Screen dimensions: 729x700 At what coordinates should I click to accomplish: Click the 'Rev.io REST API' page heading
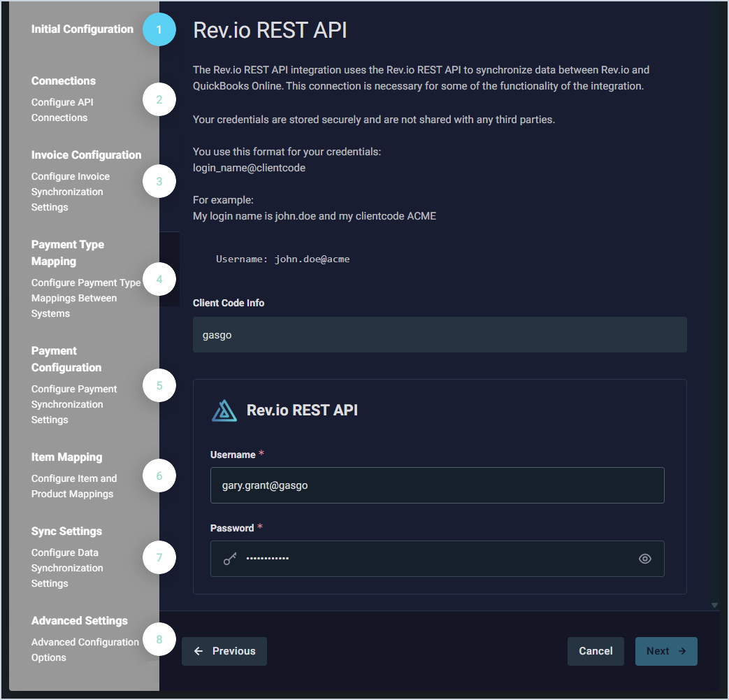[270, 30]
